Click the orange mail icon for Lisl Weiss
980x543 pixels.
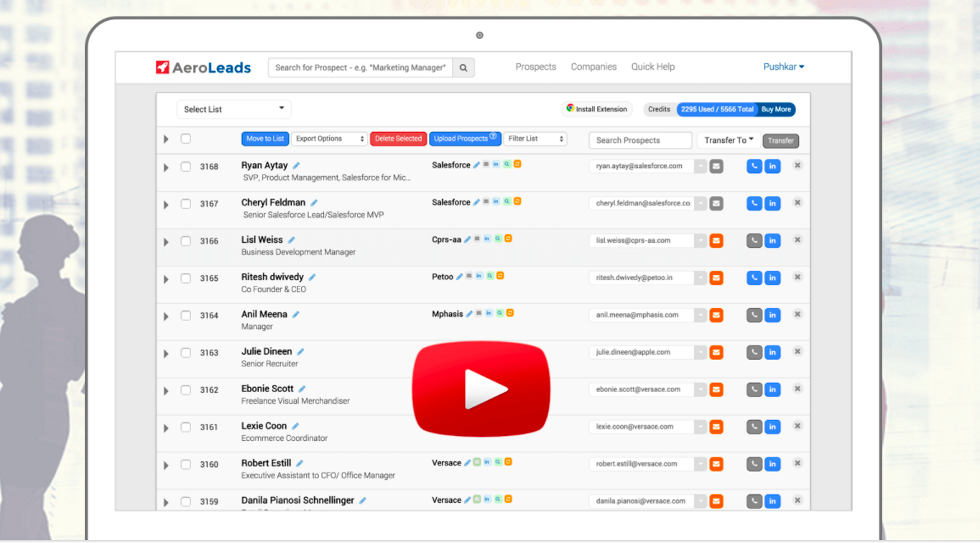coord(716,241)
